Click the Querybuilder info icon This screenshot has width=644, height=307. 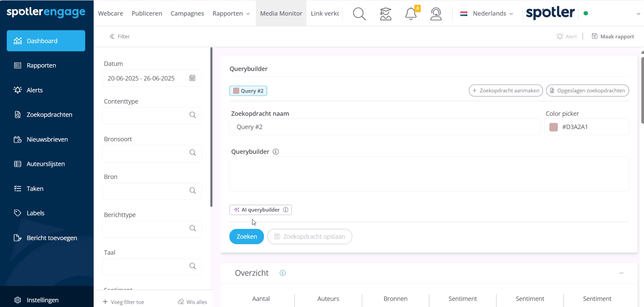[x=276, y=152]
